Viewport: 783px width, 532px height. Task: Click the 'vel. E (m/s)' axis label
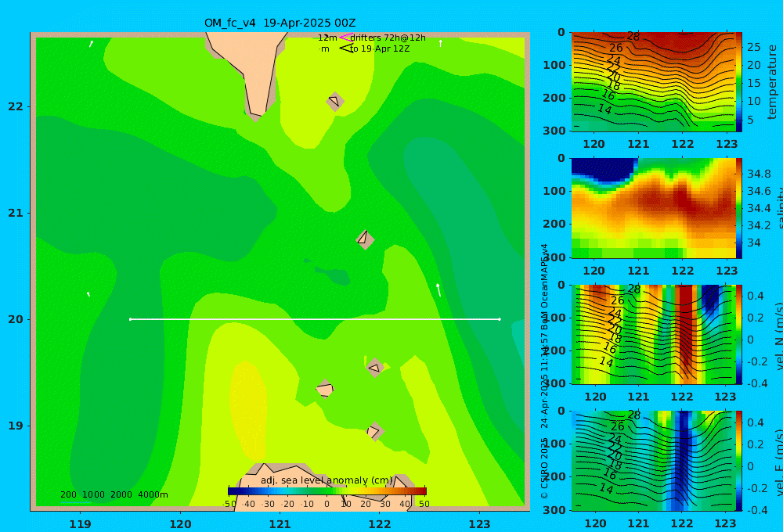(779, 462)
